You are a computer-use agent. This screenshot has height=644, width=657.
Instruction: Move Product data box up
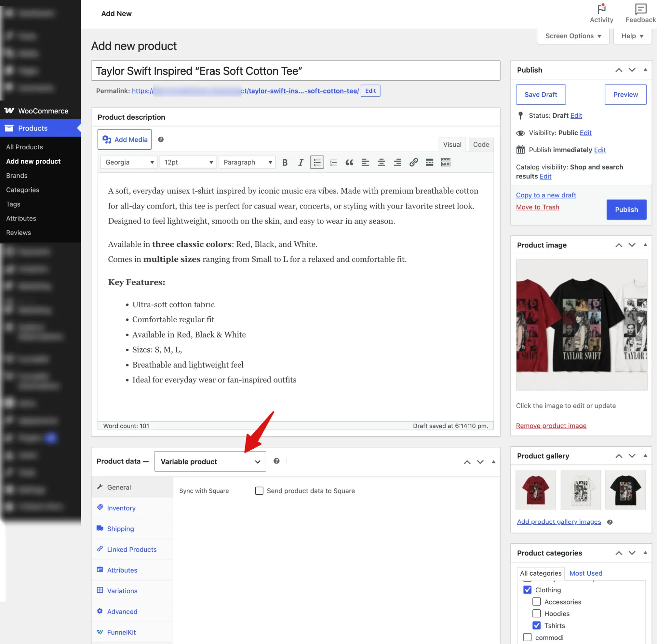(467, 462)
